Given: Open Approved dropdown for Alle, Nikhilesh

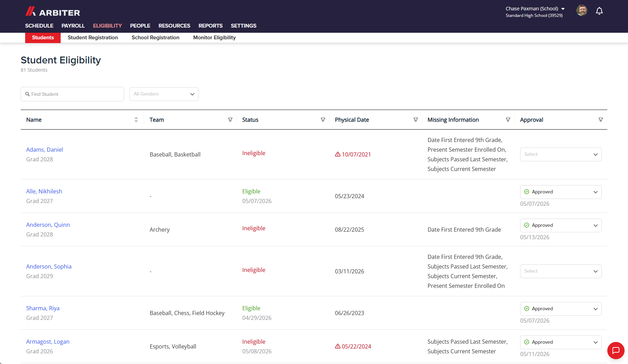Looking at the screenshot, I should pyautogui.click(x=561, y=192).
